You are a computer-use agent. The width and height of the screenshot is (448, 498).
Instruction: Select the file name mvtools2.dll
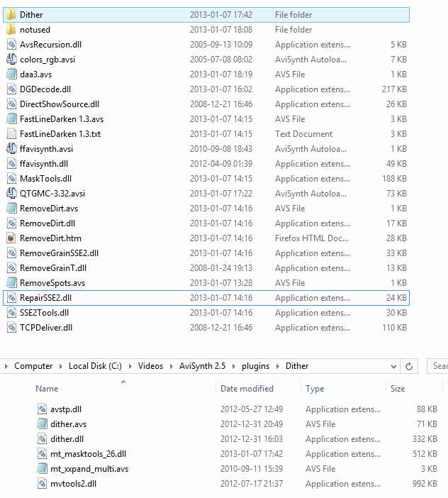(x=73, y=484)
